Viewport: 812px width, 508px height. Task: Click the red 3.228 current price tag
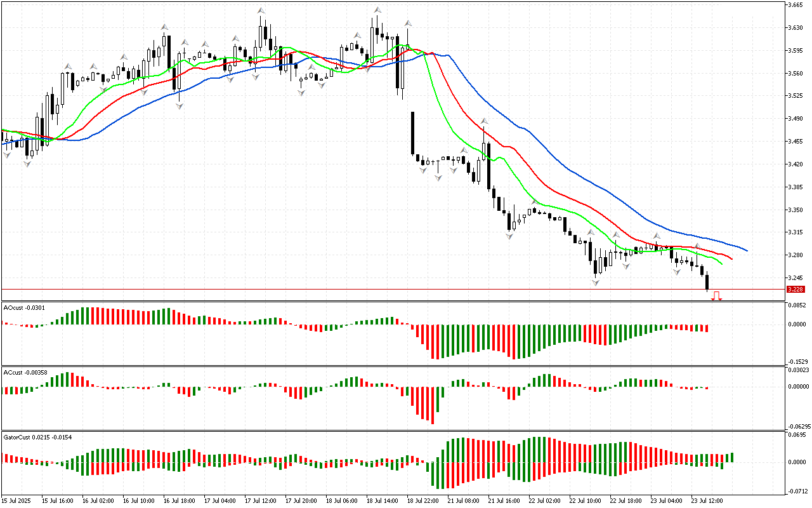[795, 290]
